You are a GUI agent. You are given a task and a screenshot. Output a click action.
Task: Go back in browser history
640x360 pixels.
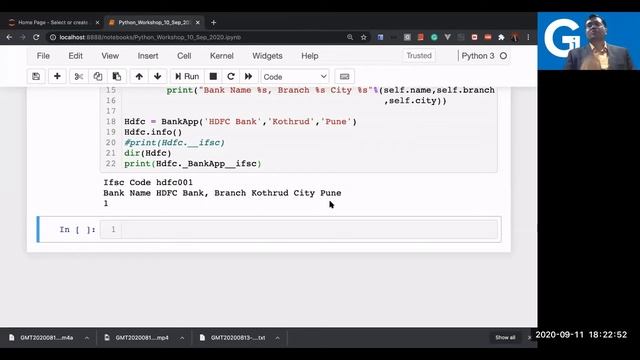click(9, 37)
